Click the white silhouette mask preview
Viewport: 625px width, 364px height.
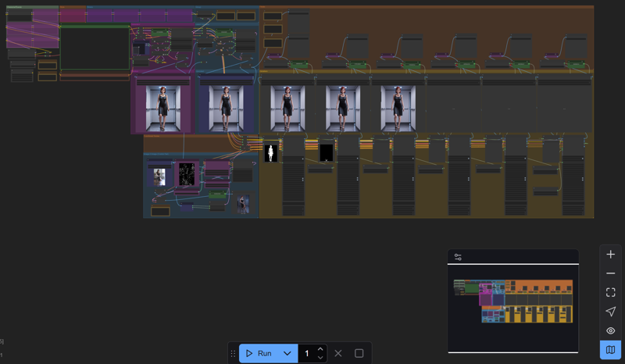[271, 154]
